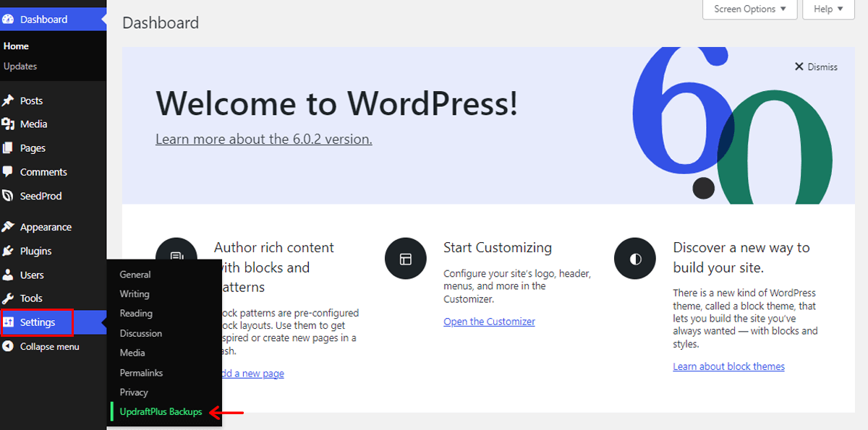
Task: Open the Users menu label
Action: [x=32, y=275]
